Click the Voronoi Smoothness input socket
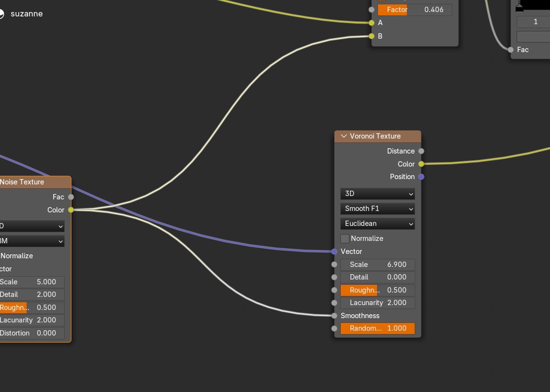The height and width of the screenshot is (392, 550). tap(334, 316)
